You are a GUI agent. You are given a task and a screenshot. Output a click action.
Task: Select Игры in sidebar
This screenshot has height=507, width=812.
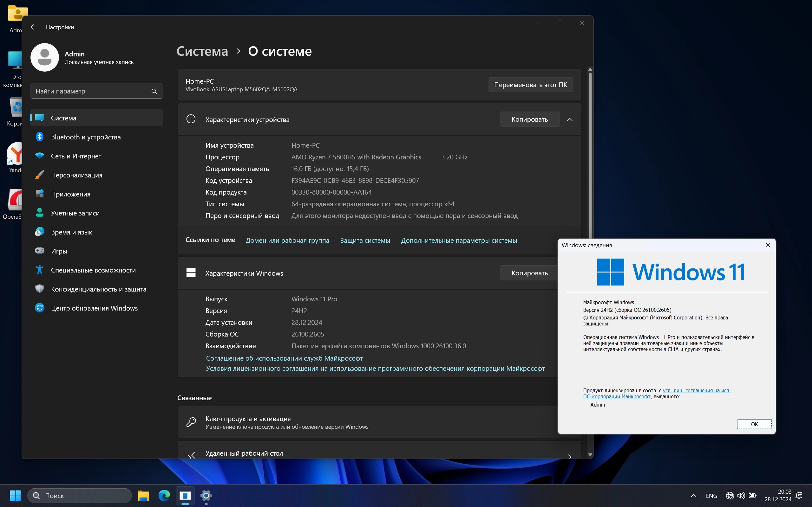pos(59,251)
